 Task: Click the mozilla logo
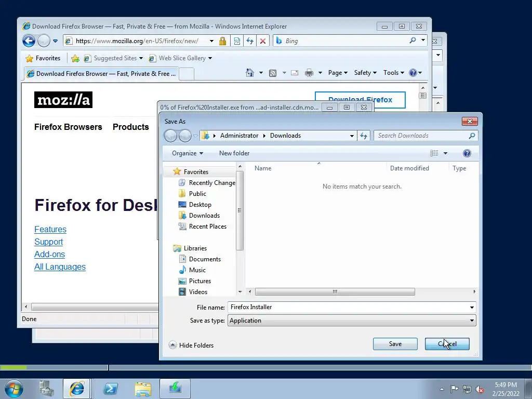point(63,100)
